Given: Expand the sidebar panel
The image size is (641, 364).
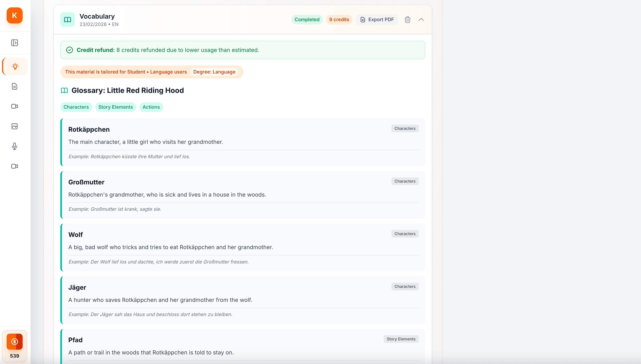Looking at the screenshot, I should click(14, 43).
